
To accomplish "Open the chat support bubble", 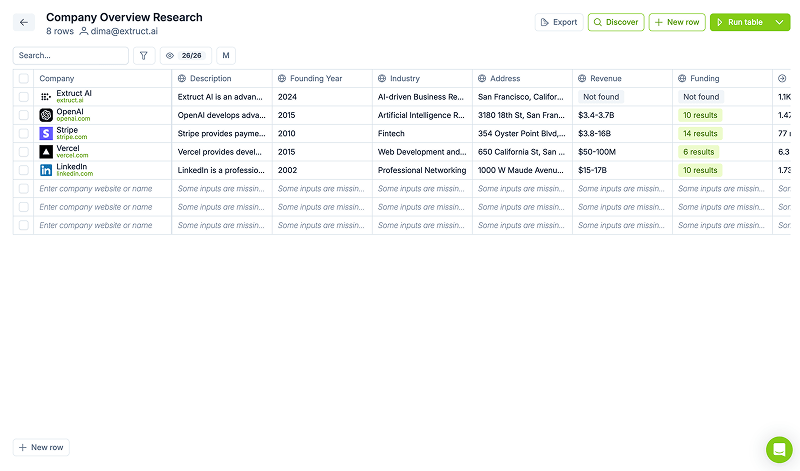I will coord(779,450).
